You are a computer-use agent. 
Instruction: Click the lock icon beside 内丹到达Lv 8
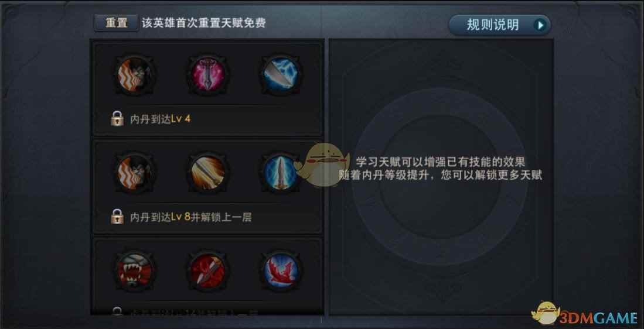[x=117, y=217]
